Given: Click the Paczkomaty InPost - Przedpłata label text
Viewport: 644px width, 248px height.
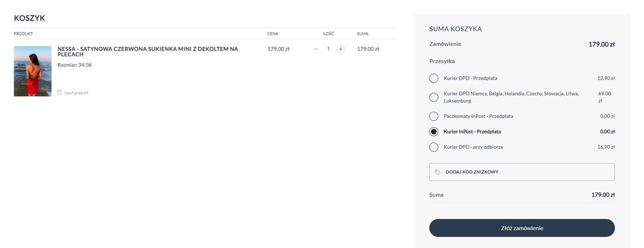Looking at the screenshot, I should pos(478,116).
